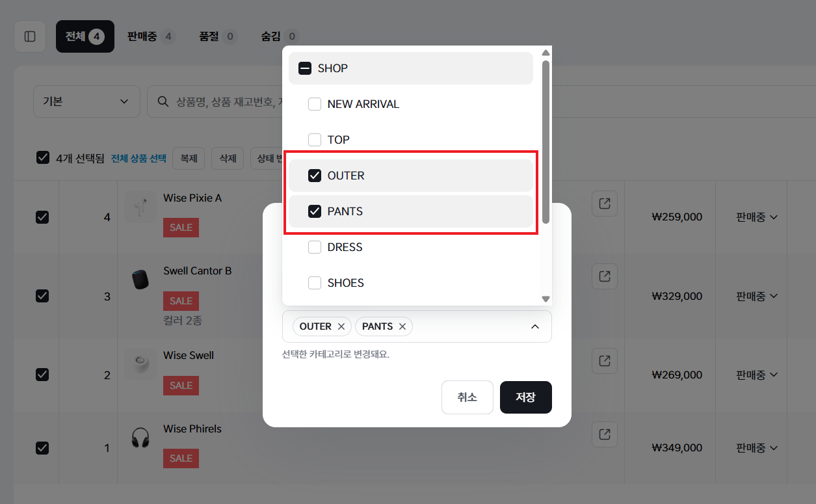Click the ₩349,000 price cell
The width and height of the screenshot is (816, 504).
677,448
